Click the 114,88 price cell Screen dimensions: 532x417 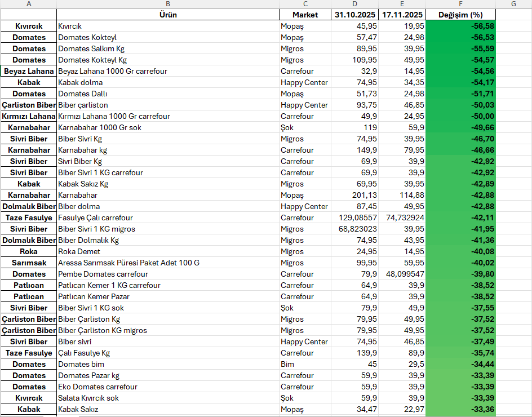coord(402,195)
